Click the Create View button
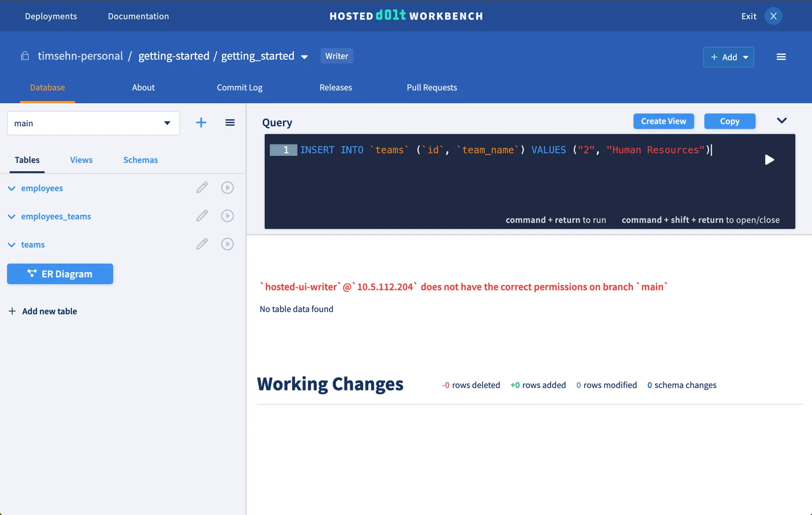Screen dimensions: 812x515 point(663,121)
